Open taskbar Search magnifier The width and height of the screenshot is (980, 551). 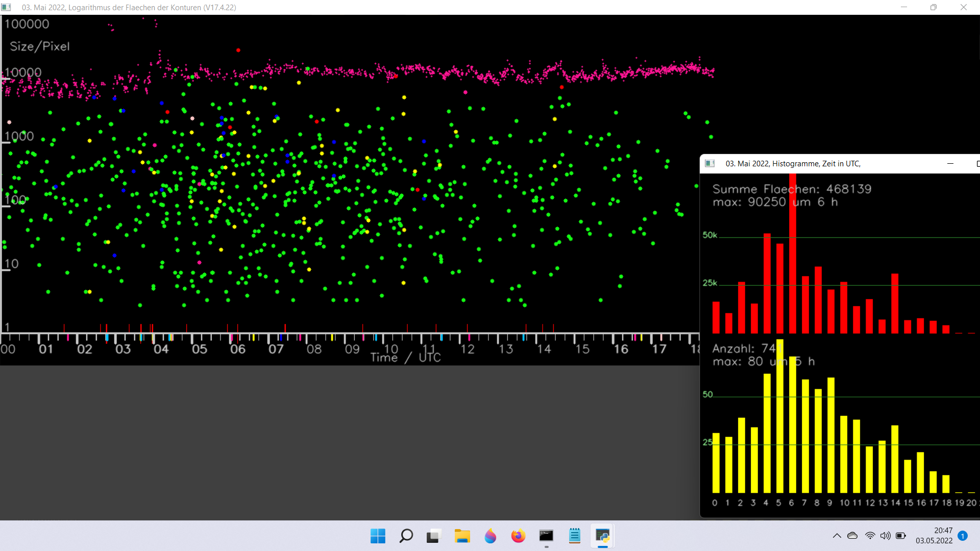[406, 536]
